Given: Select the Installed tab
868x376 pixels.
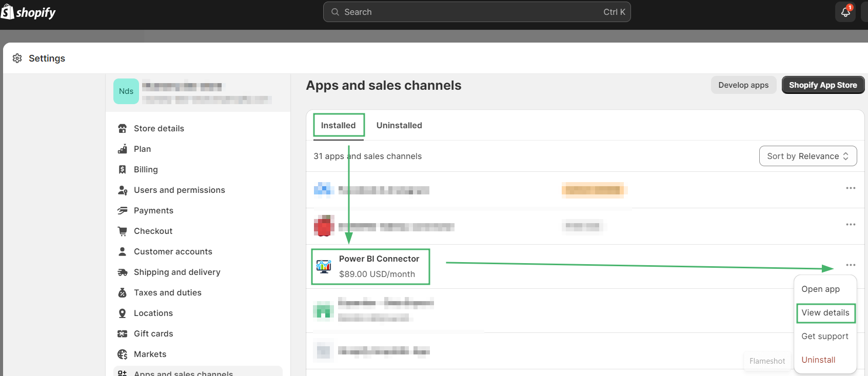Looking at the screenshot, I should [338, 125].
